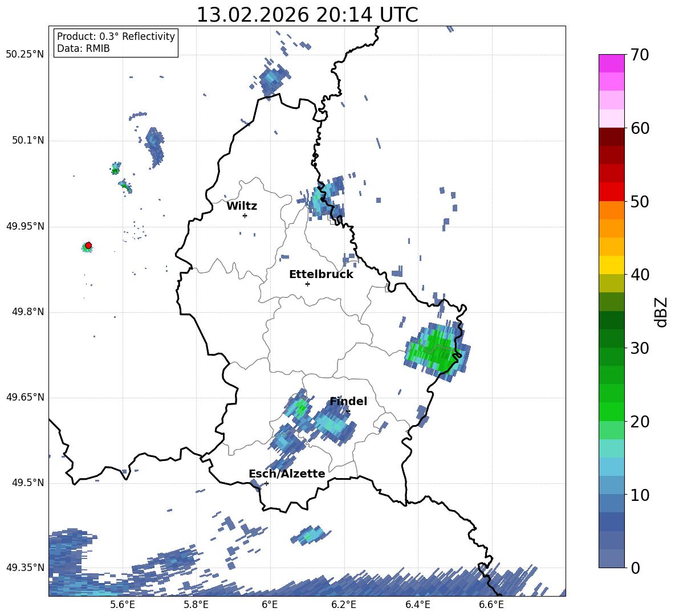Screen dimensions: 675x616
Task: Click the 50 tick on the colorbar
Action: pos(639,202)
